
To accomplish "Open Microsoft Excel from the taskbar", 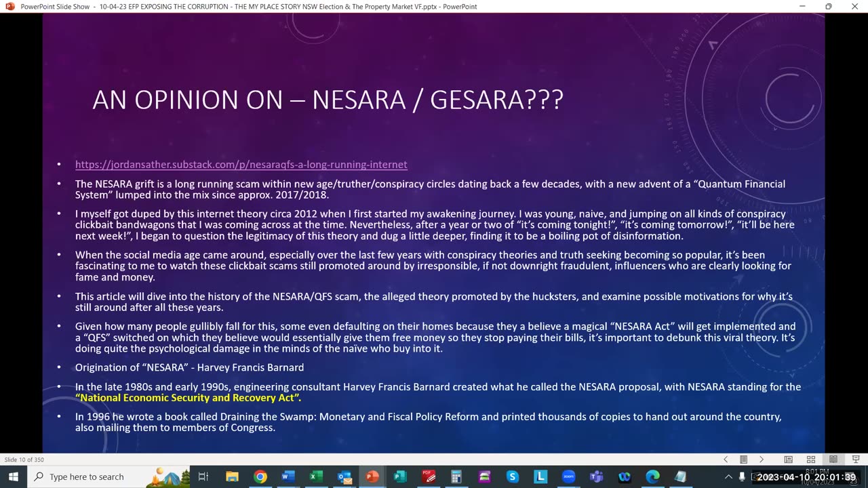I will tap(316, 476).
